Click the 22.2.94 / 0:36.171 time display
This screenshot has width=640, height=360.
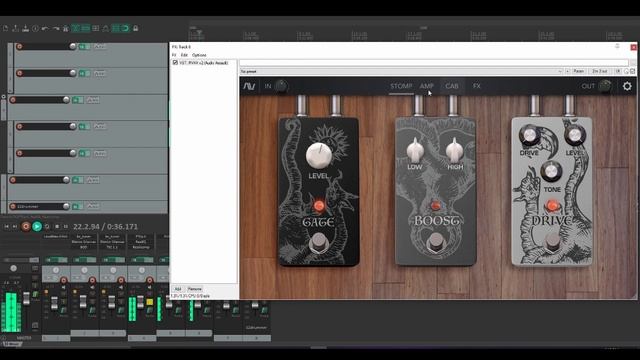105,227
